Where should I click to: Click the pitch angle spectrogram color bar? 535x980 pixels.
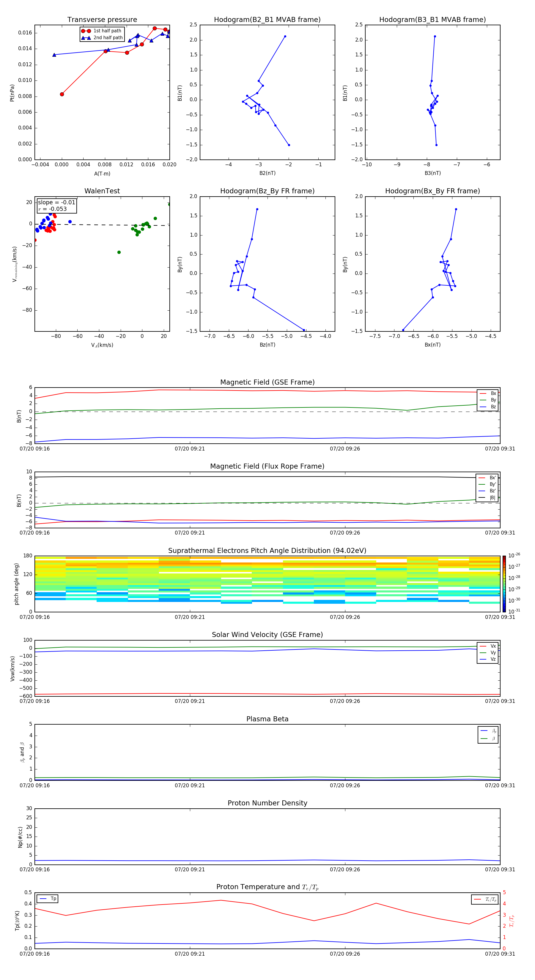pos(504,584)
